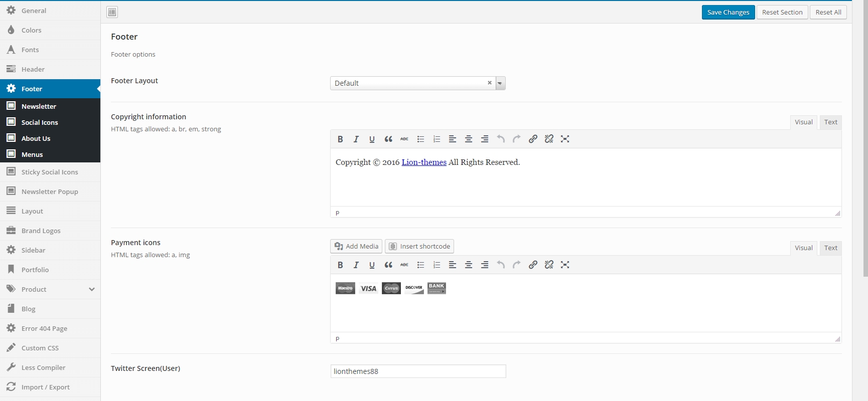Viewport: 868px width, 401px height.
Task: Switch Copyright editor to Visual tab
Action: tap(804, 122)
